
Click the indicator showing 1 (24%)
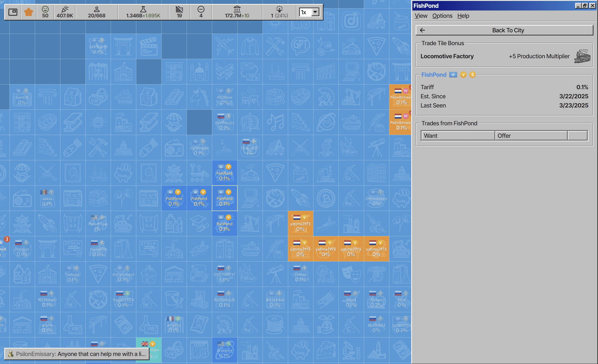pyautogui.click(x=279, y=12)
